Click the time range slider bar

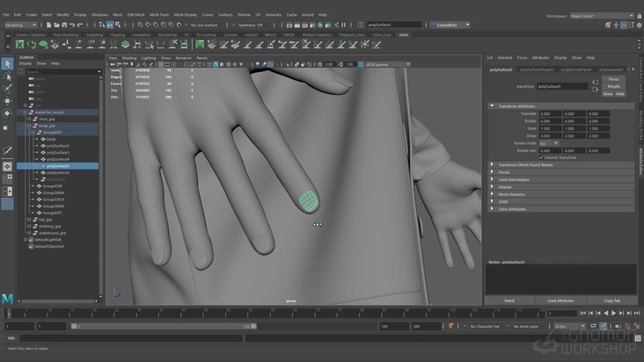coord(164,326)
